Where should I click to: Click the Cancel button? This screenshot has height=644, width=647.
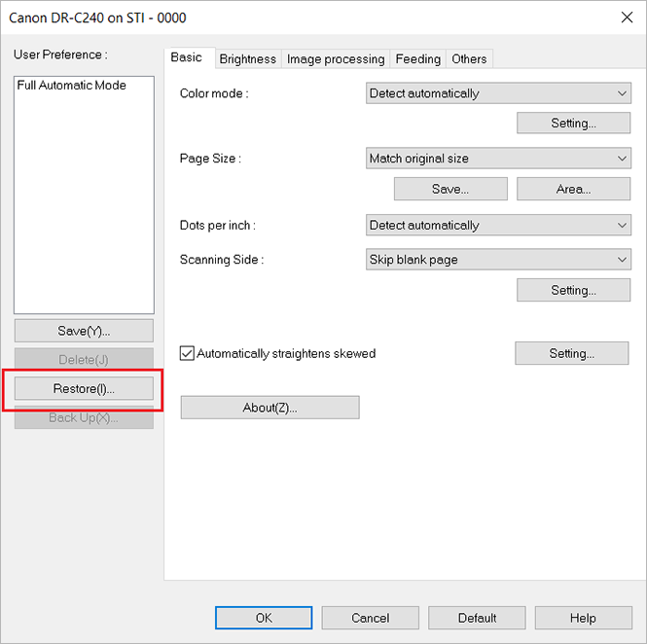pos(370,618)
